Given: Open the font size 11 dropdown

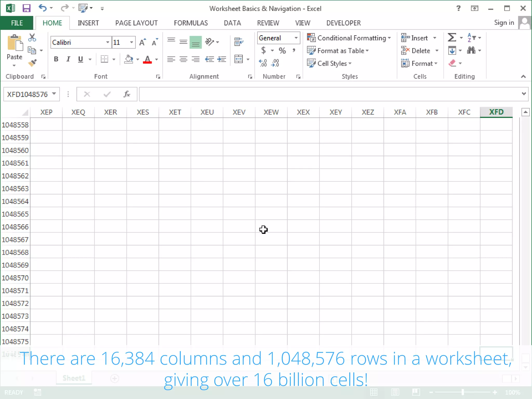Looking at the screenshot, I should point(132,42).
